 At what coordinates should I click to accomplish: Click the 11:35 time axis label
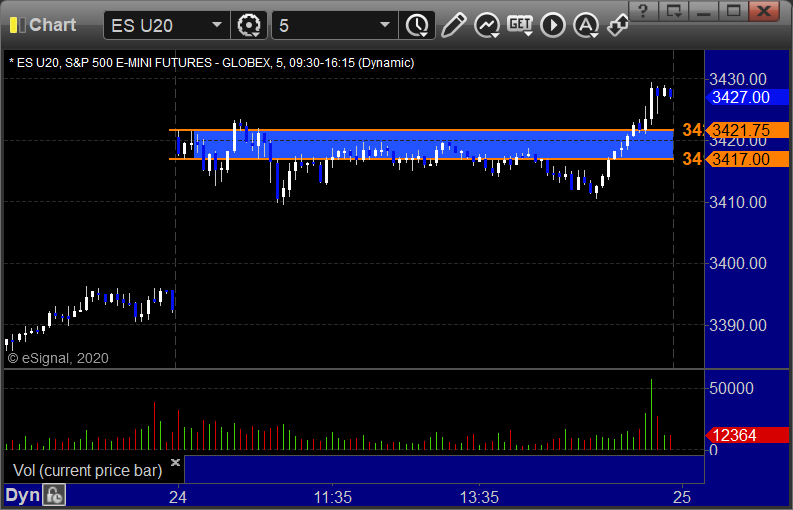click(x=333, y=497)
